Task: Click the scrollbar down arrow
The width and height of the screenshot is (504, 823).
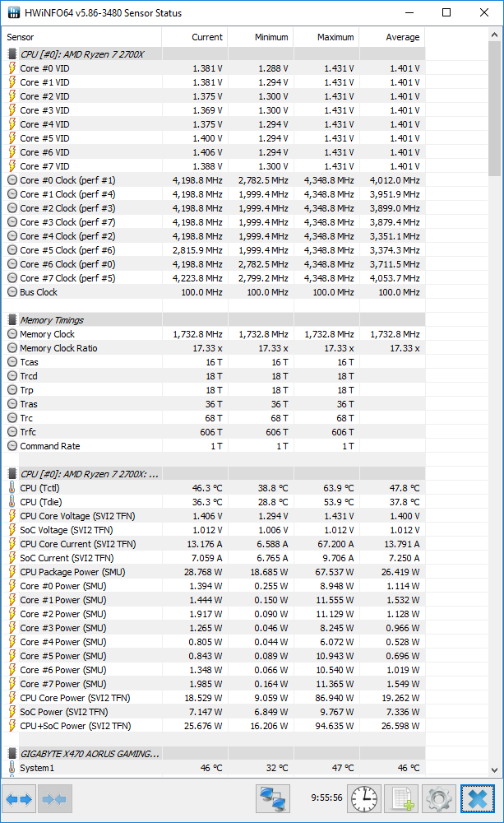Action: click(x=495, y=770)
